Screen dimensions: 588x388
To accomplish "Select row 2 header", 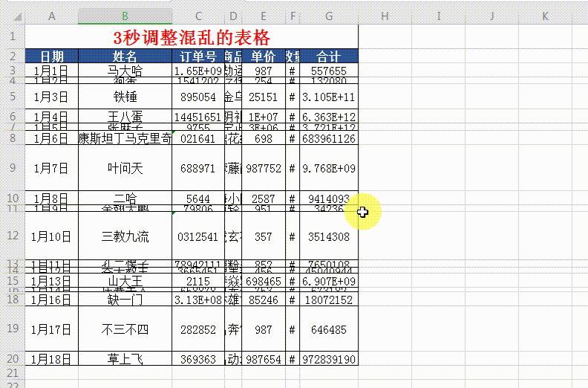I will click(13, 56).
